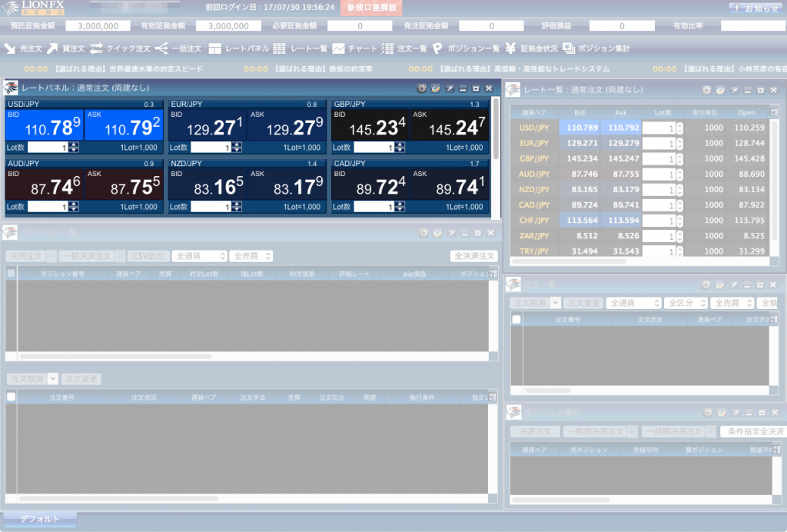Open ポジション一覧 from the toolbar
The width and height of the screenshot is (787, 532).
[467, 48]
